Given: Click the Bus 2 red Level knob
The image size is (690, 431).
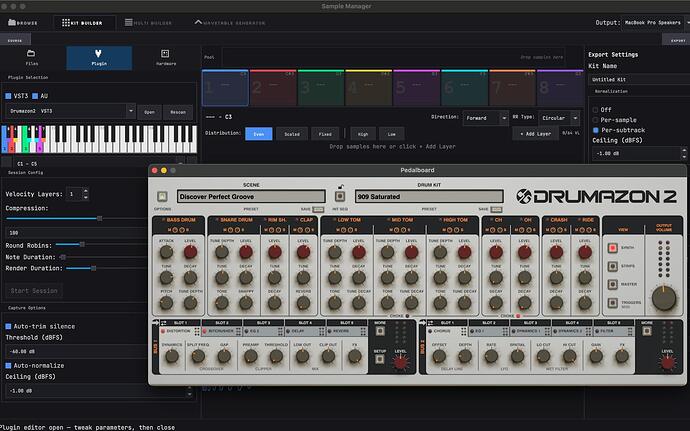Looking at the screenshot, I should pos(667,362).
